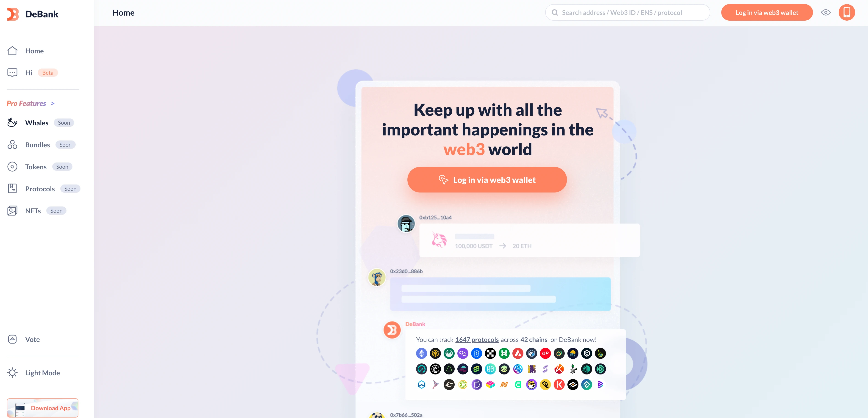Toggle the eye visibility icon top right
This screenshot has height=418, width=868.
(x=826, y=12)
